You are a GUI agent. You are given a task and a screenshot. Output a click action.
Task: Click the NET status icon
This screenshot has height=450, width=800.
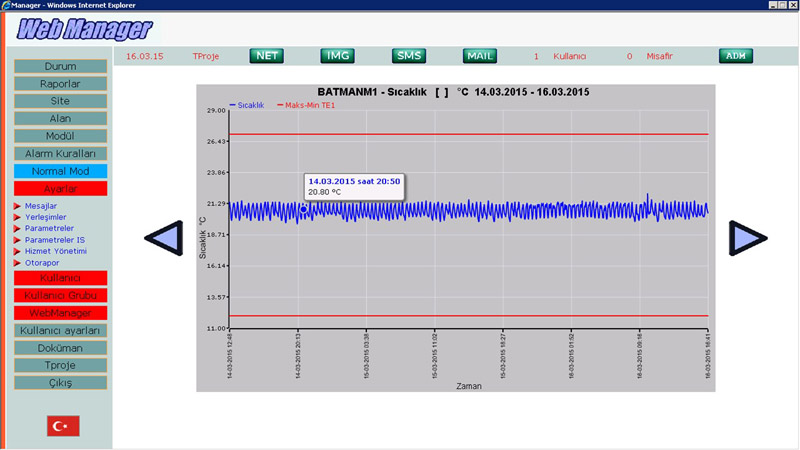(266, 56)
